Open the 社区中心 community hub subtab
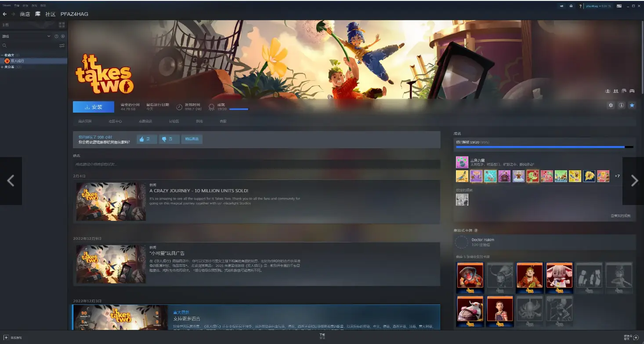This screenshot has height=344, width=644. (115, 121)
